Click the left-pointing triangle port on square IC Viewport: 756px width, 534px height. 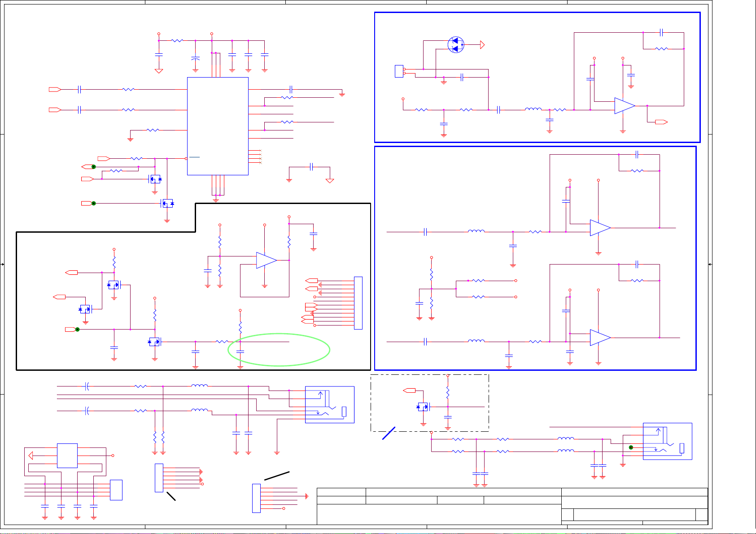31,456
